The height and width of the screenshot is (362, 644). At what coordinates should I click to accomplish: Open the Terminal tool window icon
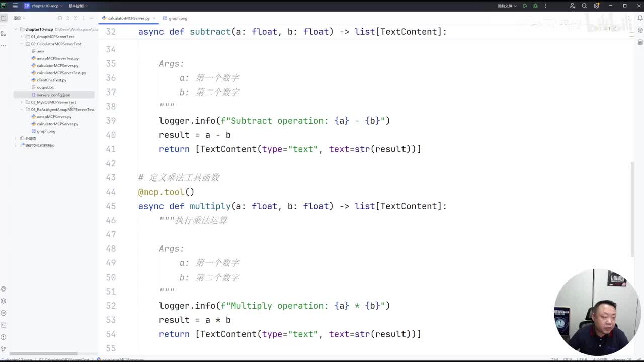pos(4,325)
